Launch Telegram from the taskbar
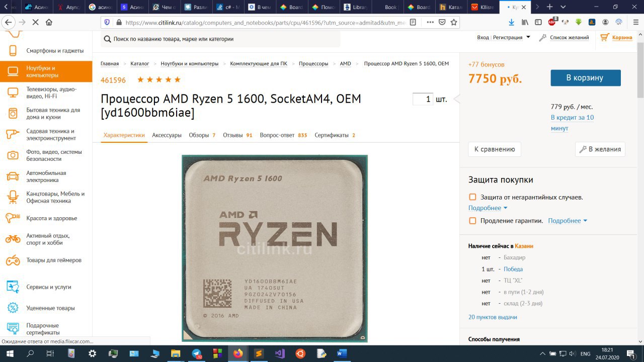644x362 pixels. 197,353
